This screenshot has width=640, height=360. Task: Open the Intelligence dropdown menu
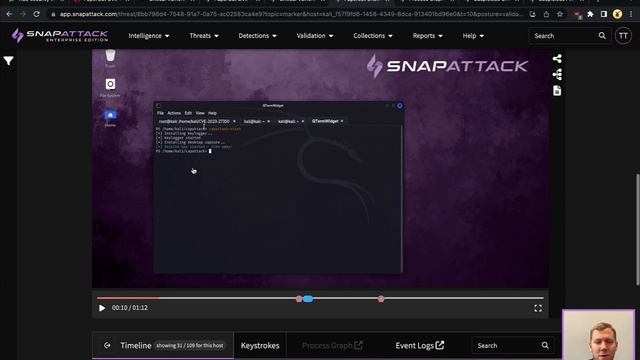[149, 36]
